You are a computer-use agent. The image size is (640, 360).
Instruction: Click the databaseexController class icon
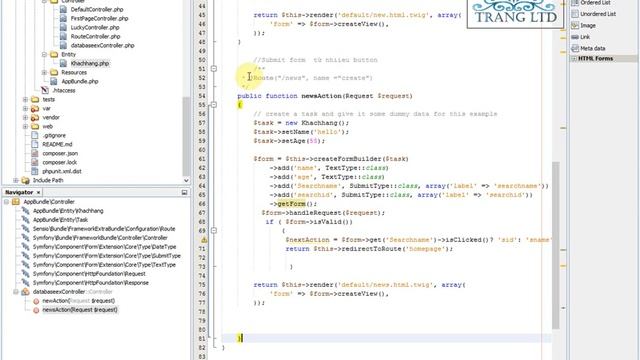pos(25,291)
